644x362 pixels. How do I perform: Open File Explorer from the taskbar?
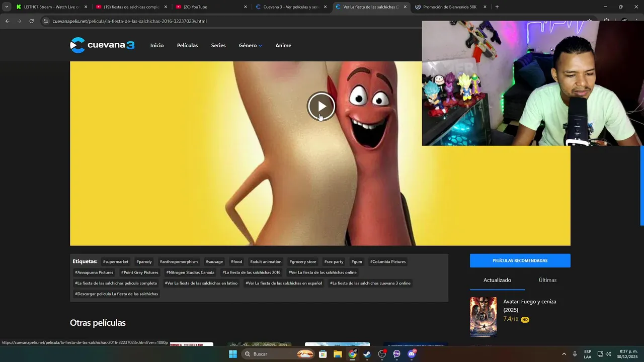(x=338, y=354)
